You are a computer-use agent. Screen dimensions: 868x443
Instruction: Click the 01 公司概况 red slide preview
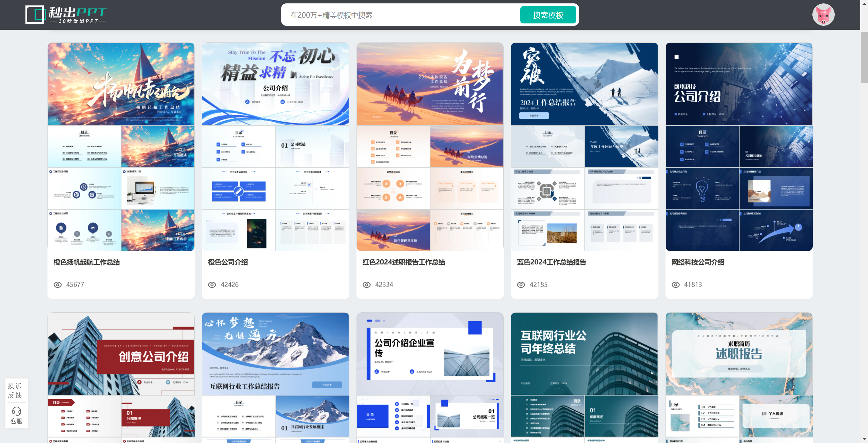click(x=158, y=416)
